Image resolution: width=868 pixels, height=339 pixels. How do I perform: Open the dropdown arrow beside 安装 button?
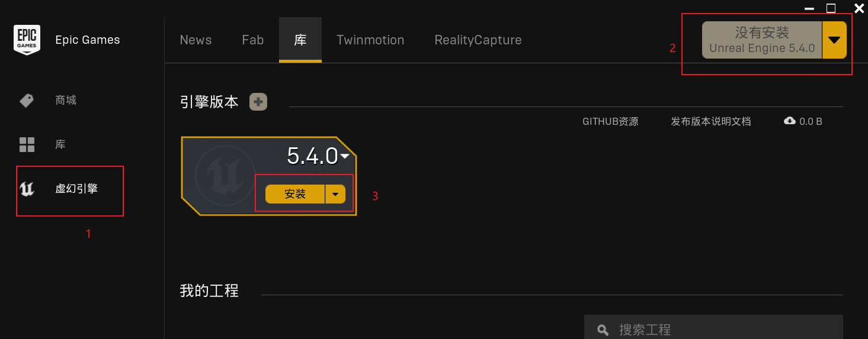click(x=335, y=194)
